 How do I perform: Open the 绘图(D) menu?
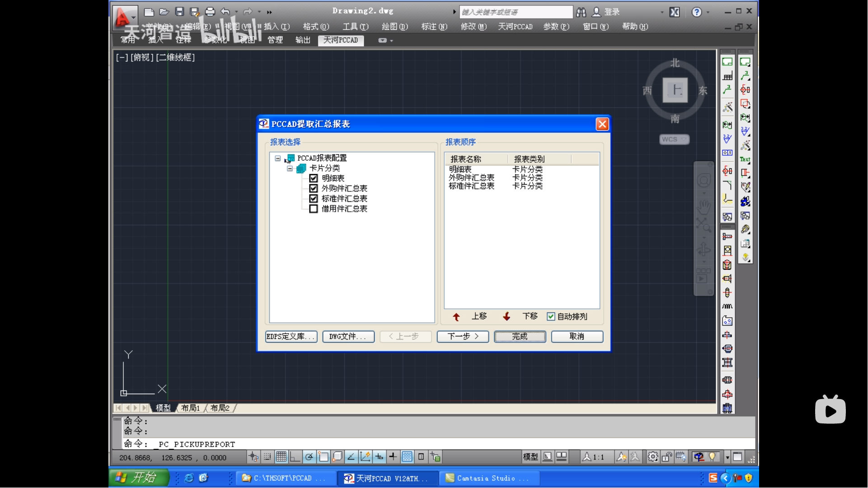pos(395,27)
